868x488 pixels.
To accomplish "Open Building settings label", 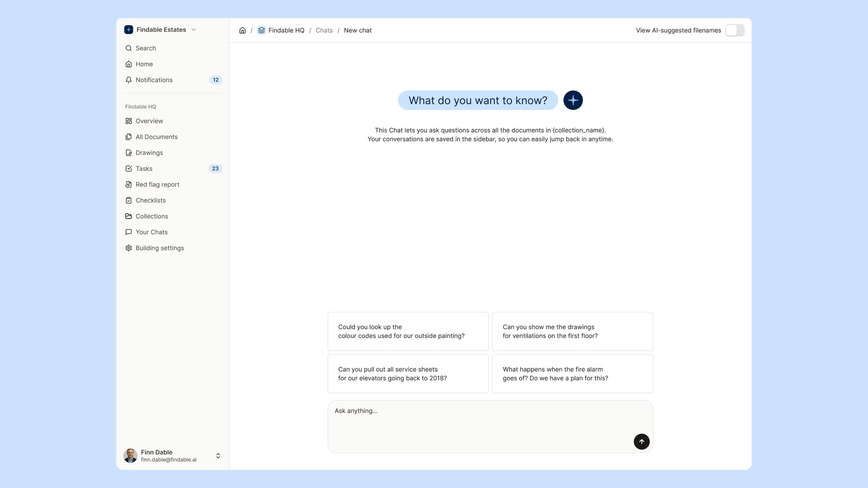I will pos(160,248).
